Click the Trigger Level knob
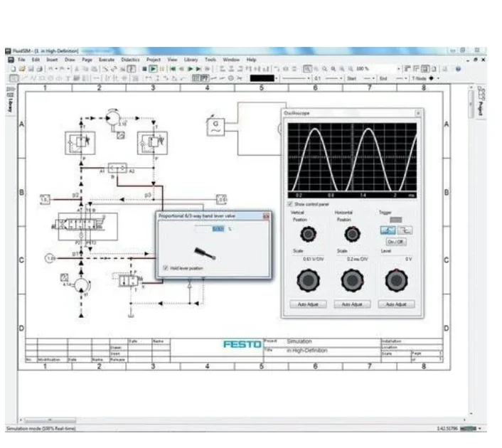502x448 pixels. [x=396, y=280]
